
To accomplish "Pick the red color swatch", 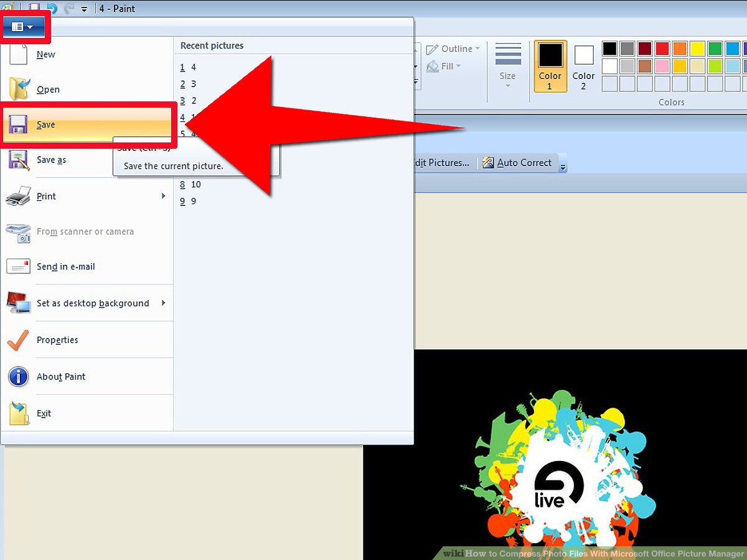I will tap(661, 48).
